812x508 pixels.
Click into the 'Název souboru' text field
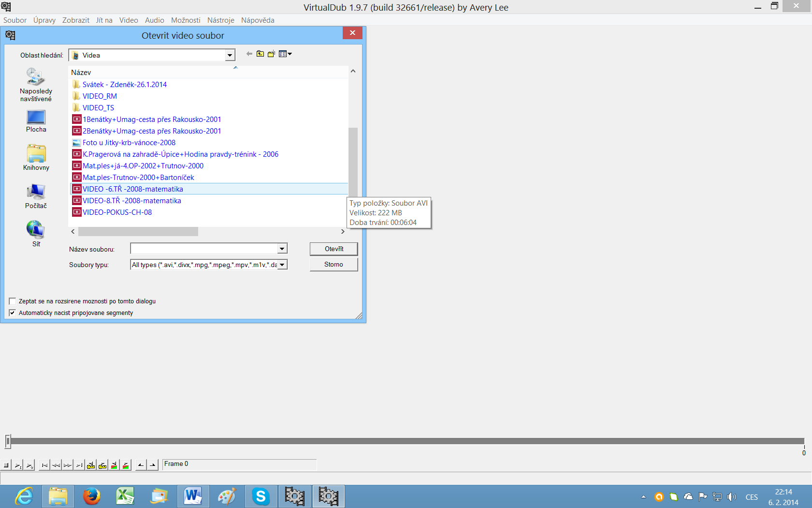(204, 249)
